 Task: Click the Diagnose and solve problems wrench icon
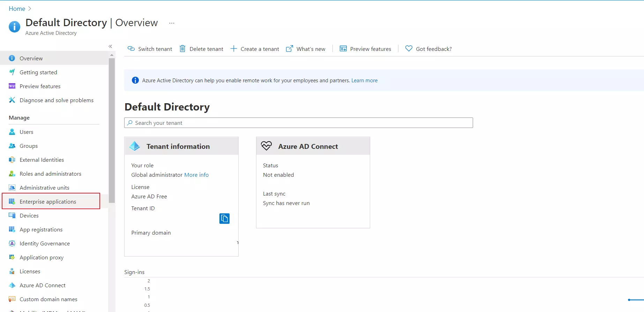click(12, 100)
